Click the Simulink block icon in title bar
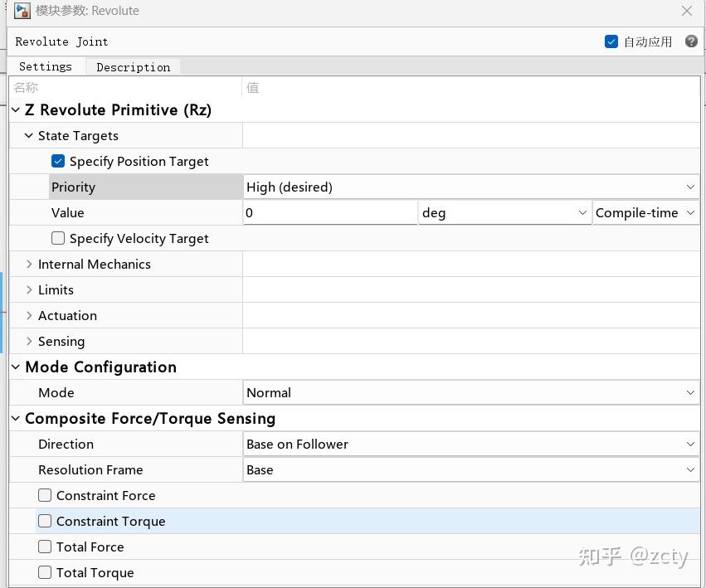 (x=22, y=11)
